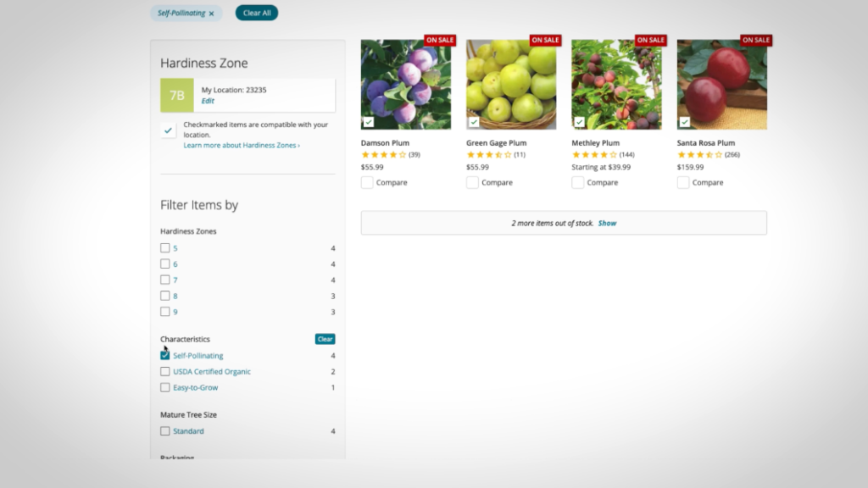Viewport: 868px width, 488px height.
Task: Clear the Characteristics filter group
Action: tap(325, 339)
